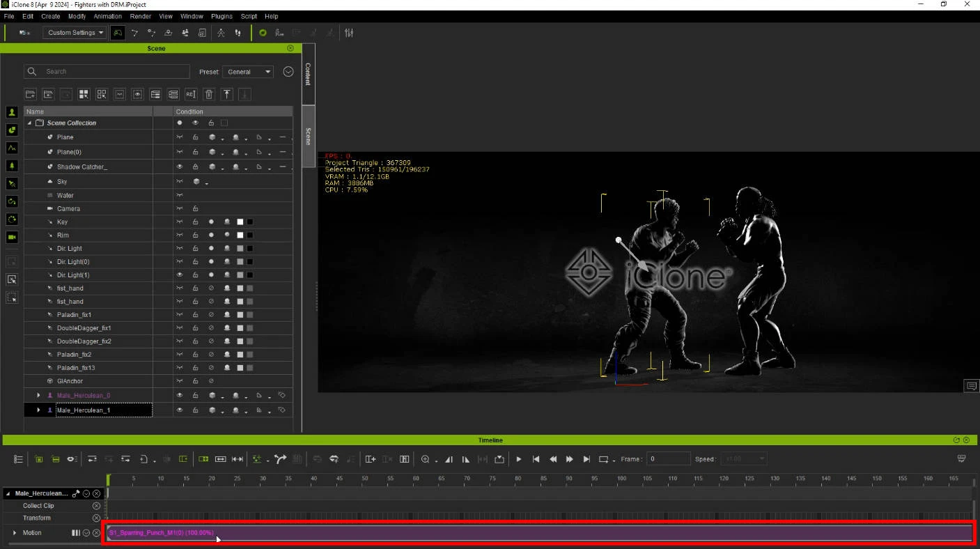The image size is (980, 549).
Task: Click the curved arrow icon in Timeline toolbar
Action: [x=280, y=459]
